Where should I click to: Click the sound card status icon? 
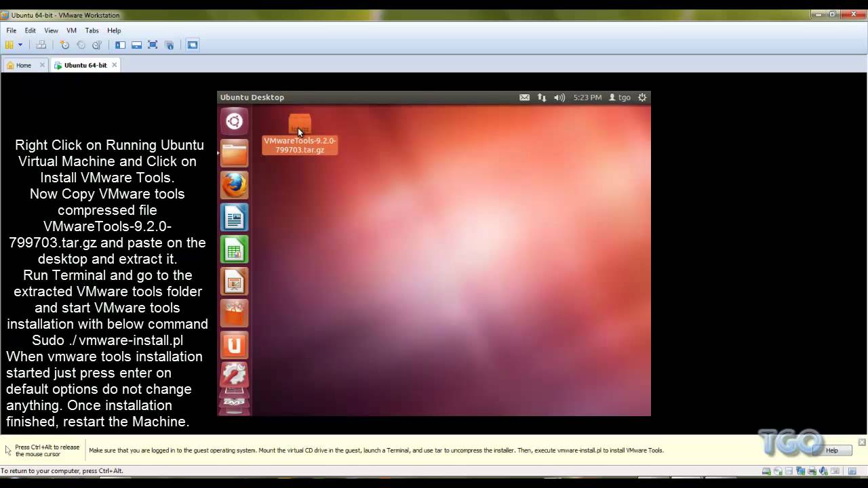pyautogui.click(x=823, y=471)
